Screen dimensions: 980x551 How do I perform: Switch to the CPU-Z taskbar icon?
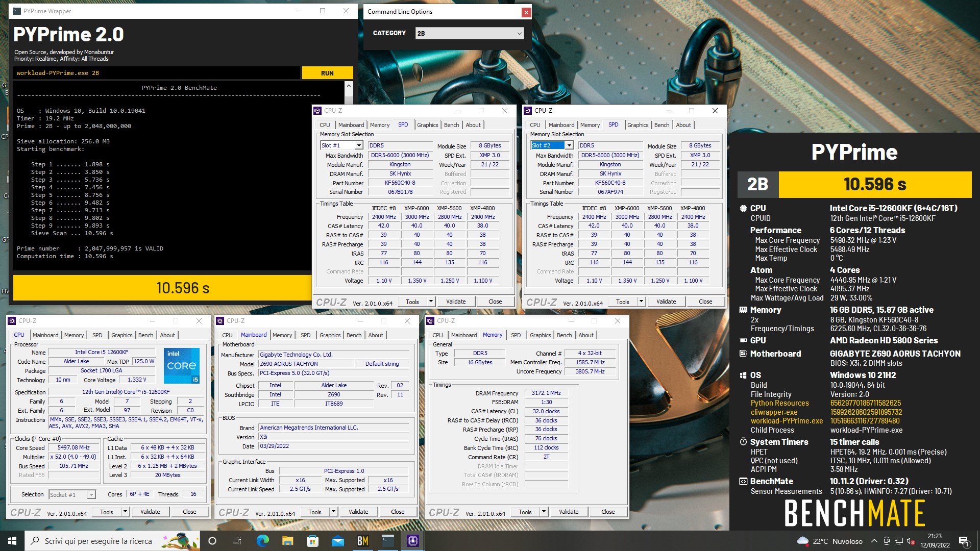(x=412, y=541)
